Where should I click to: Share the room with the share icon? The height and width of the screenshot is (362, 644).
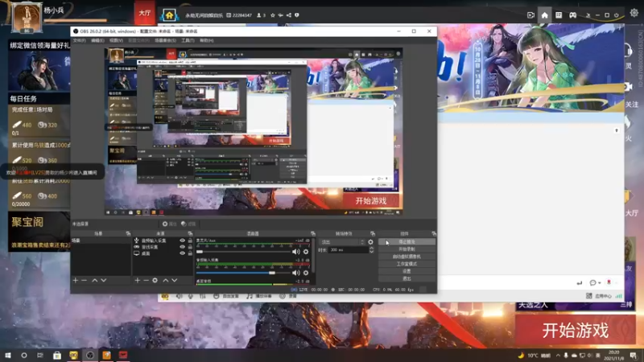[x=289, y=15]
